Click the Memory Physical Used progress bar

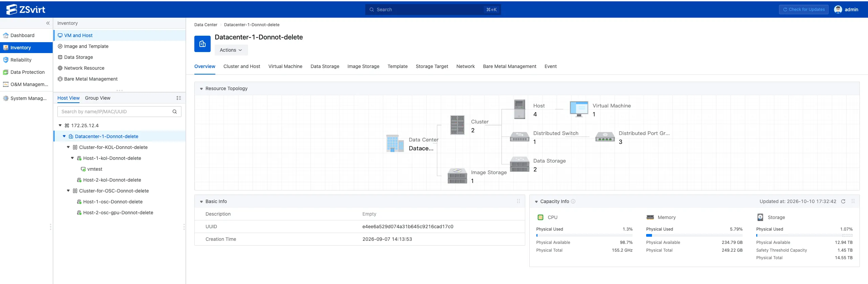(x=694, y=235)
